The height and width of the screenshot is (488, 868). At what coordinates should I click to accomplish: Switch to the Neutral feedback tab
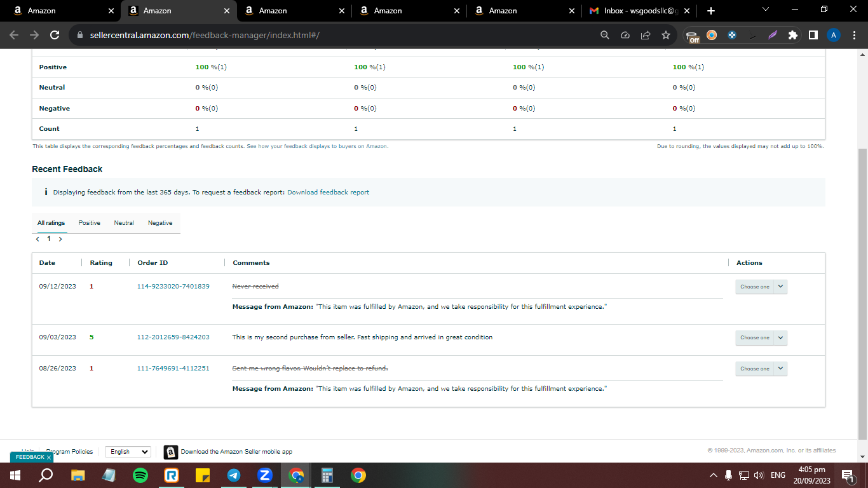click(124, 223)
